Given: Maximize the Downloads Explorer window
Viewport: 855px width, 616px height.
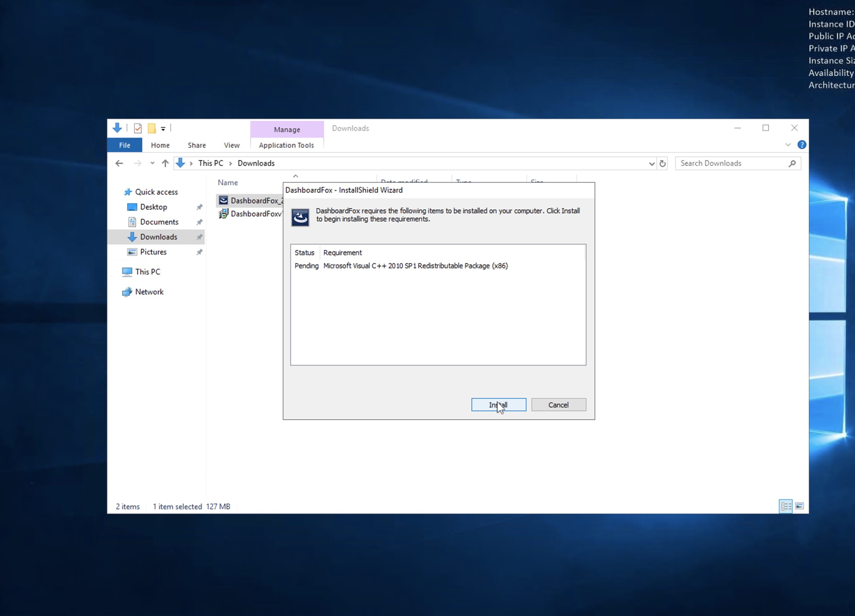Looking at the screenshot, I should (766, 128).
